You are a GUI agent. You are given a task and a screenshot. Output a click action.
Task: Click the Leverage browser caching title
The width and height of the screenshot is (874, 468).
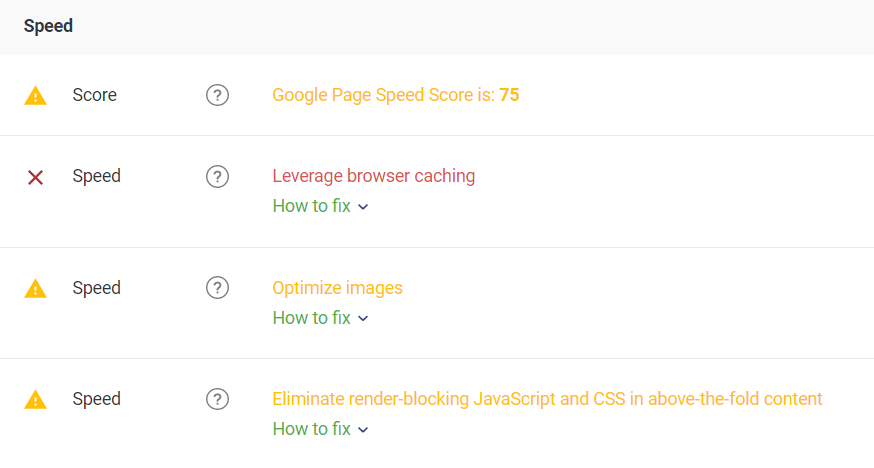point(373,176)
